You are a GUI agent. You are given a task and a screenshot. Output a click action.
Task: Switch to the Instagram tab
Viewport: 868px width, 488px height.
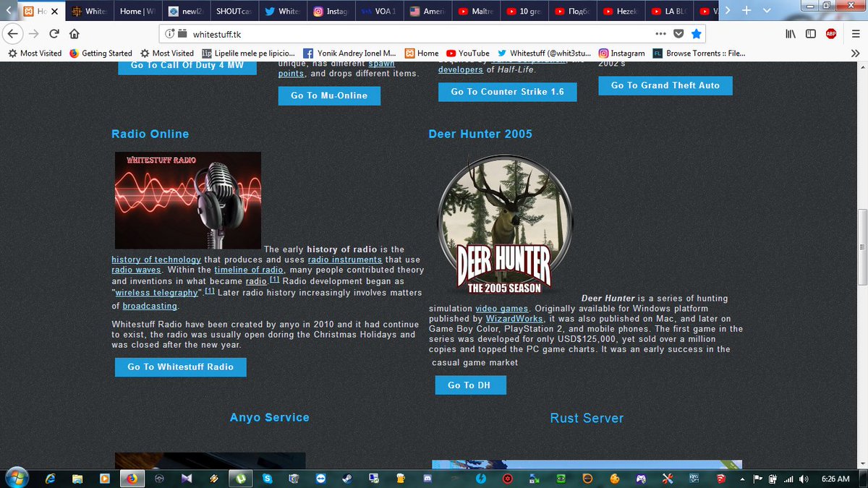331,12
